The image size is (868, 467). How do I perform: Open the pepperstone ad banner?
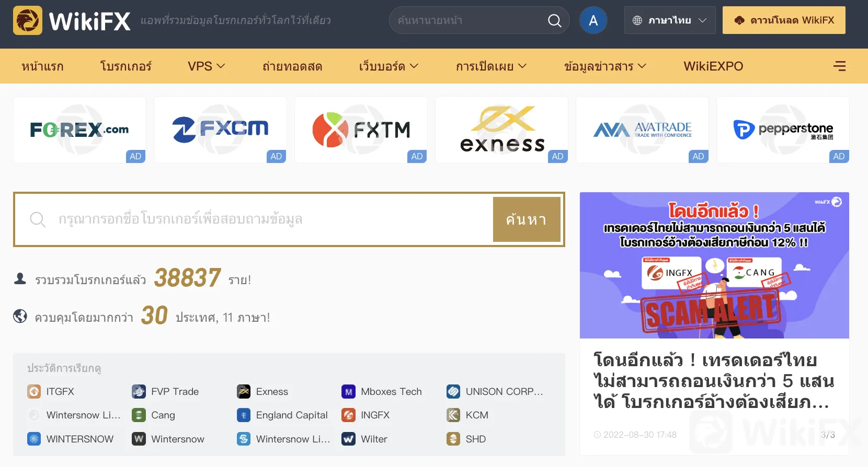tap(783, 130)
